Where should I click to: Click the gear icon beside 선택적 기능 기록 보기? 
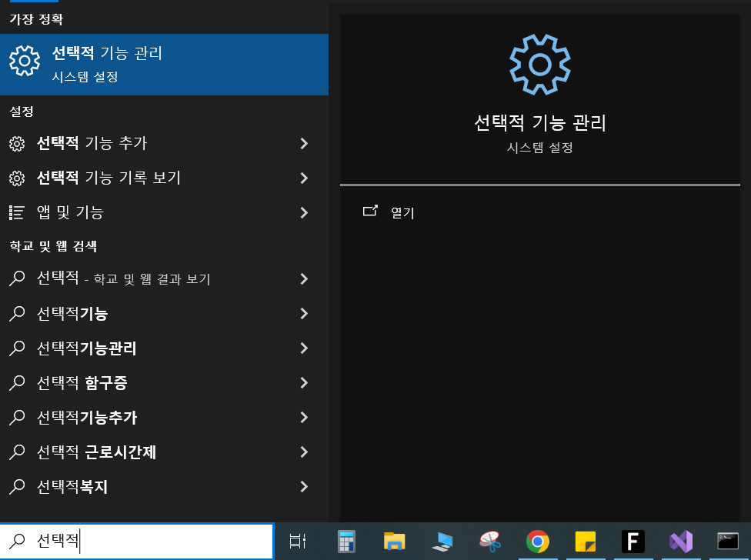17,178
